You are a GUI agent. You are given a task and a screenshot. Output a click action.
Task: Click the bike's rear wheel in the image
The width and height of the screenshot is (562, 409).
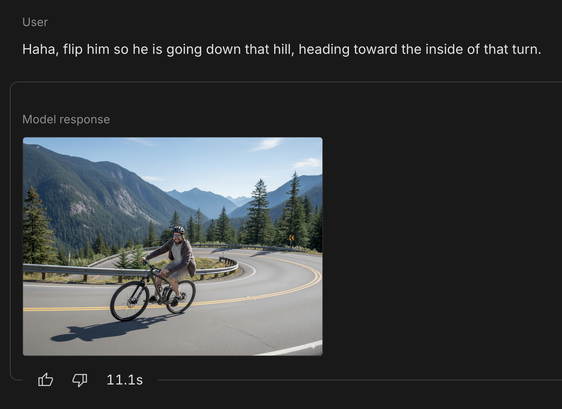point(181,297)
